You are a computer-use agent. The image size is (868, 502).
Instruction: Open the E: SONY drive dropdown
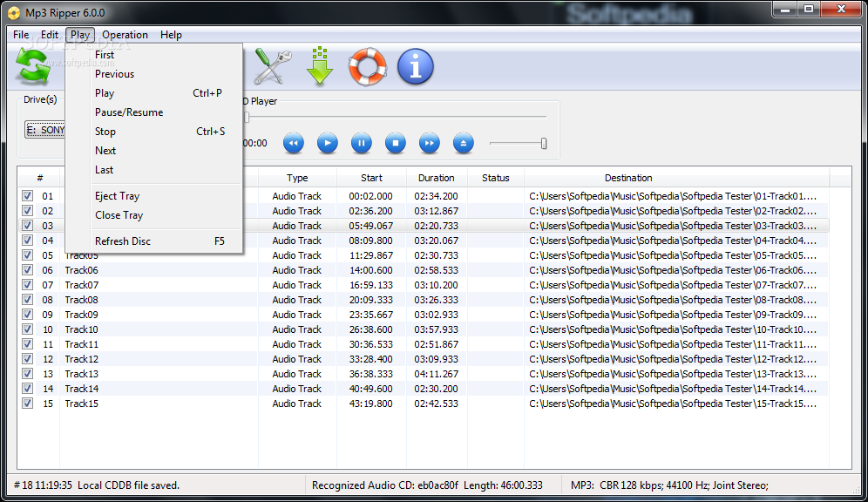(x=44, y=130)
